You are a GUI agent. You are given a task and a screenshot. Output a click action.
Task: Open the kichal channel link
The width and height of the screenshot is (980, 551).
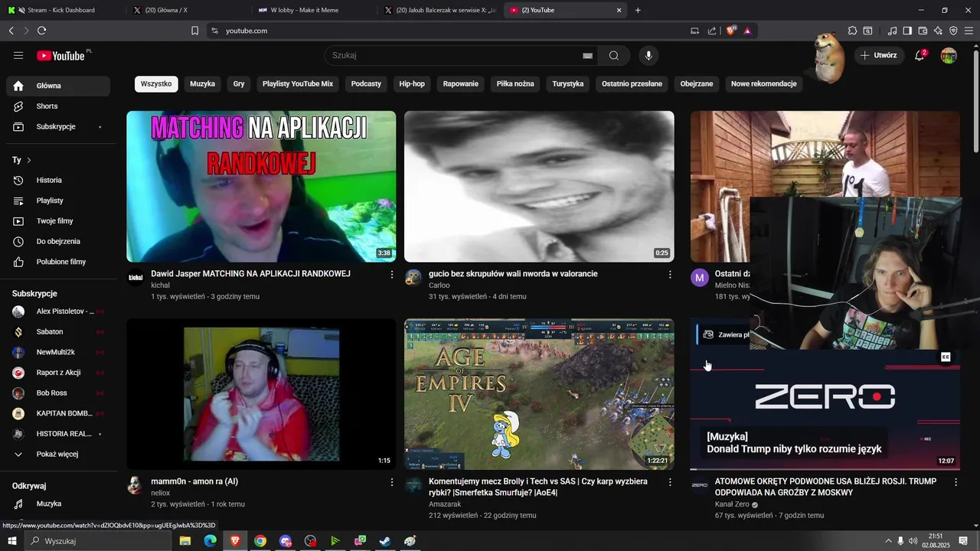(160, 285)
